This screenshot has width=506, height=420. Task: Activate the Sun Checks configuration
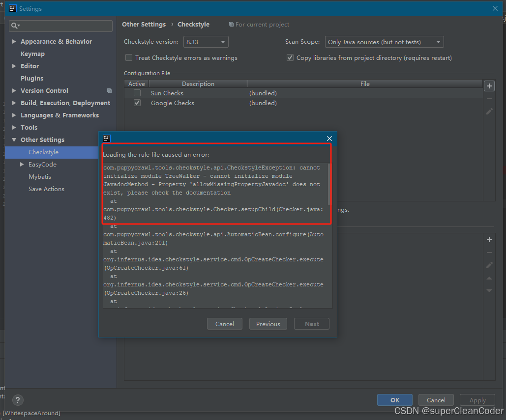coord(137,93)
